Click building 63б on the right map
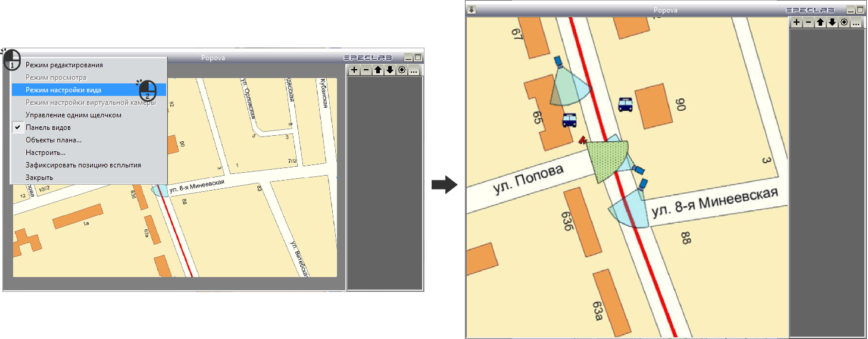 point(583,222)
